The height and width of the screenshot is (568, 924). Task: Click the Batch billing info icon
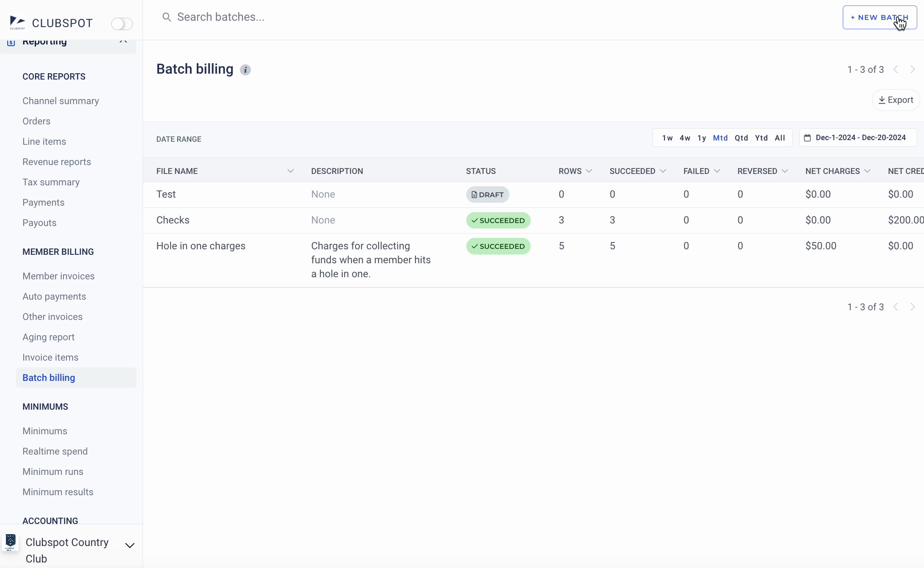click(x=245, y=70)
